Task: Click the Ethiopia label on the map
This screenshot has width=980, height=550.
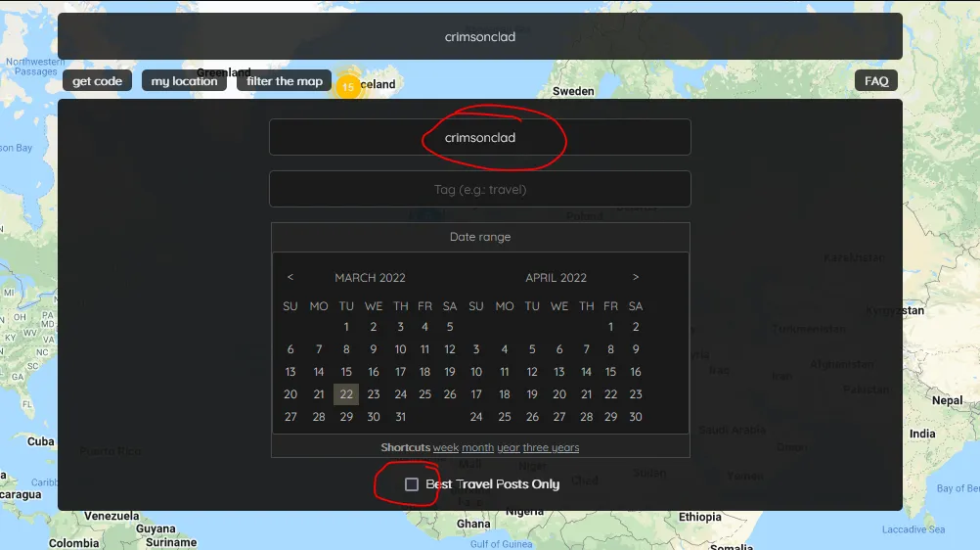Action: pyautogui.click(x=700, y=517)
